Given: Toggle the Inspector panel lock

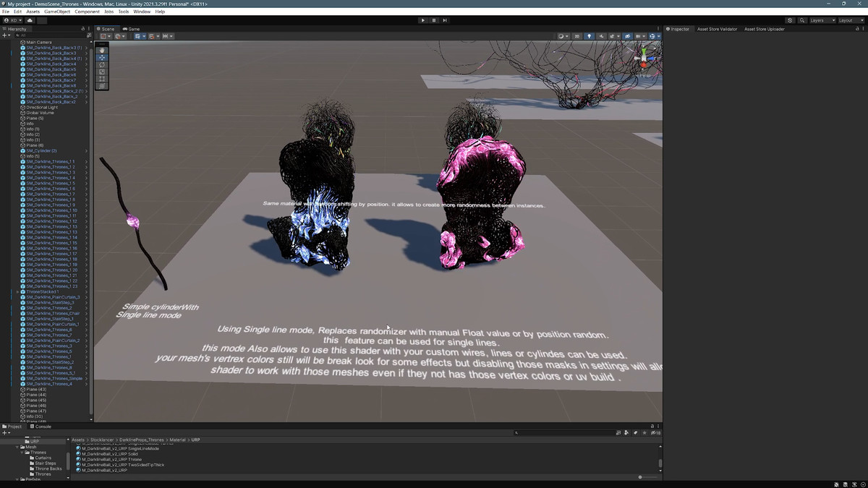Looking at the screenshot, I should pyautogui.click(x=857, y=29).
